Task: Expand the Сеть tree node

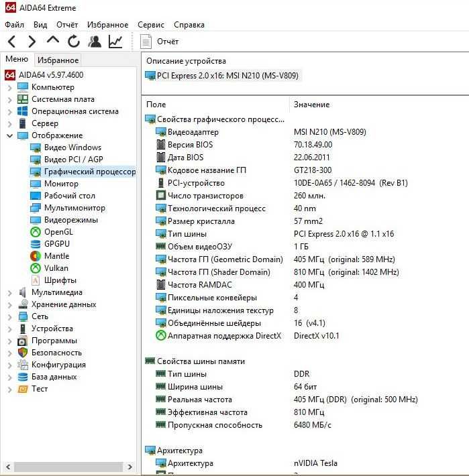Action: 9,317
